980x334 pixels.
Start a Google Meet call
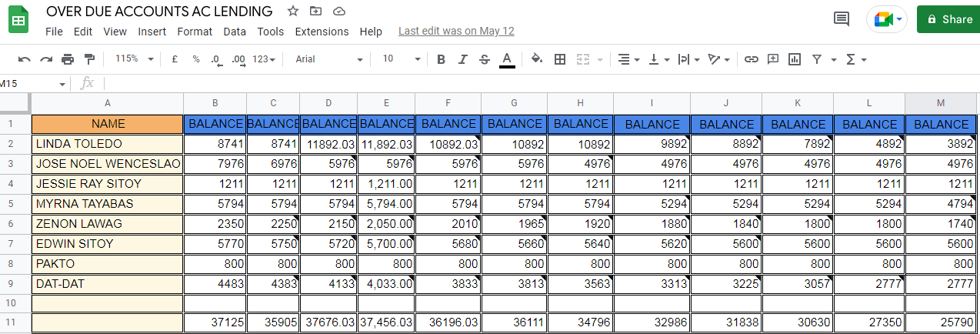pos(888,19)
